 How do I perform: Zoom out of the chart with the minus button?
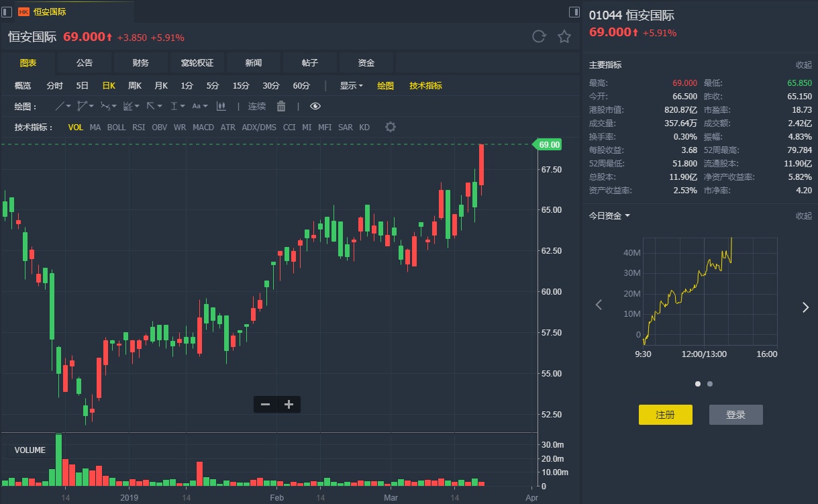click(x=265, y=404)
